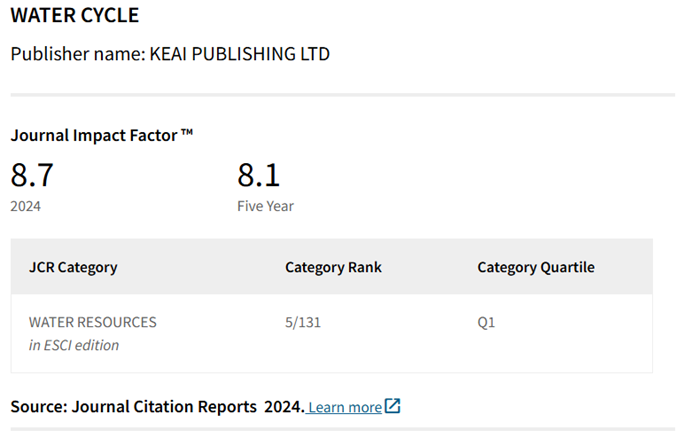
Task: Click the Journal Impact Factor heading
Action: (x=102, y=135)
